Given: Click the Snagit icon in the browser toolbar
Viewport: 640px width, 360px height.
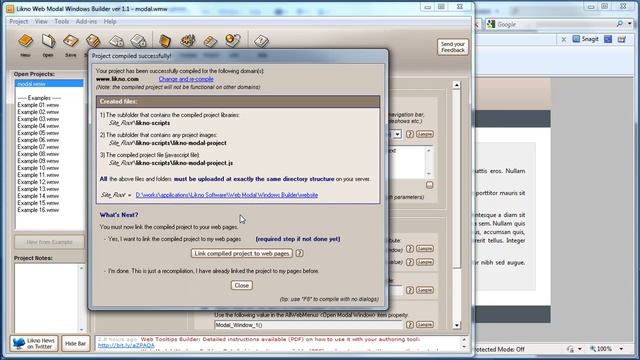Looking at the screenshot, I should coord(576,39).
